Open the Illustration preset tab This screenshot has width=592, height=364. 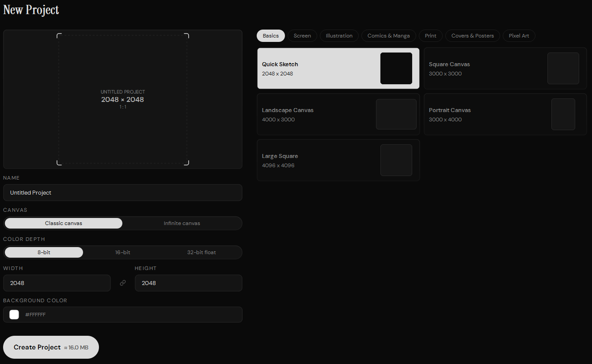coord(339,36)
